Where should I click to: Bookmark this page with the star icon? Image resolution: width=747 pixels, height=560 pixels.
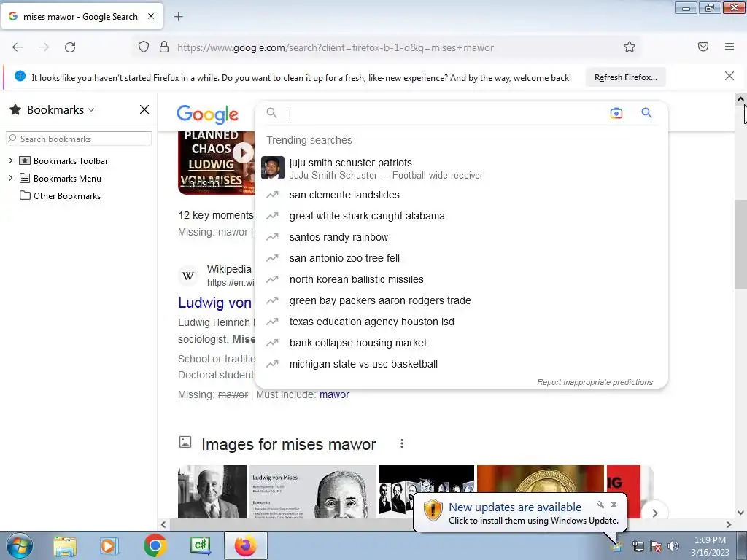(630, 47)
